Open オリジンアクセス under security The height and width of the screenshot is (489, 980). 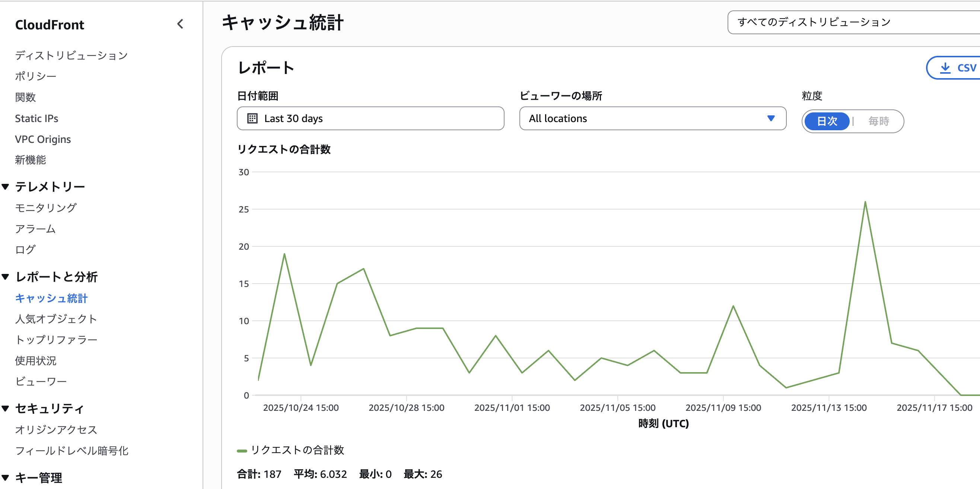[x=56, y=430]
